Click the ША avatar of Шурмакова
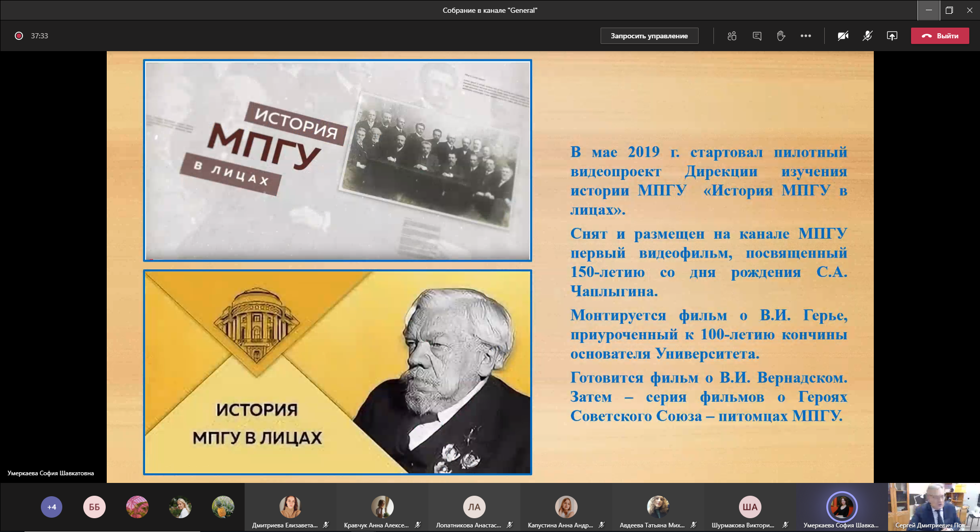Image resolution: width=980 pixels, height=532 pixels. coord(750,507)
